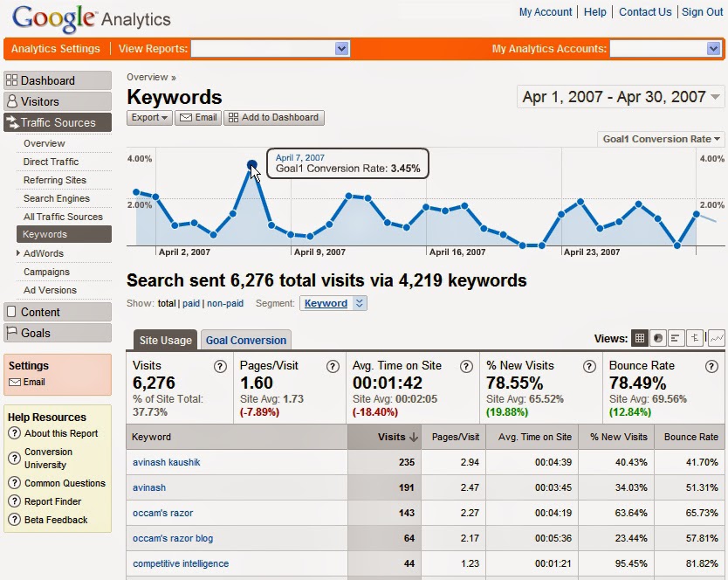Open help icon for Pages/Visit metric
This screenshot has height=580, width=728.
coord(333,367)
